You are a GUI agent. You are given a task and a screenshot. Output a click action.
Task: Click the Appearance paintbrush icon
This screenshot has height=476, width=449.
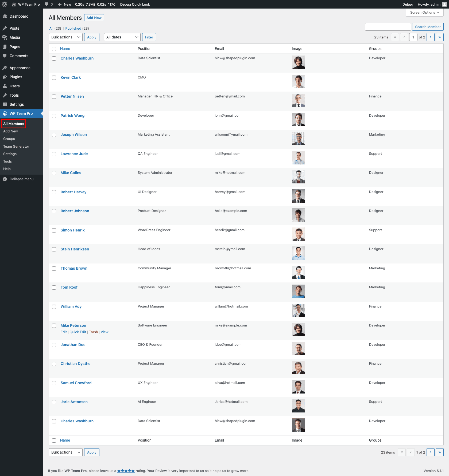click(x=5, y=68)
